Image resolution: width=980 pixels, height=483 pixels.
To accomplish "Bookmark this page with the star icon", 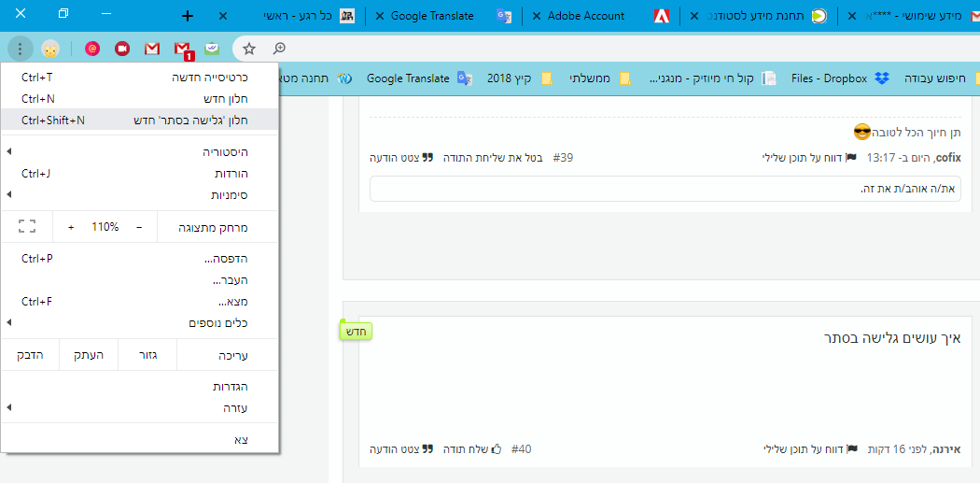I will (249, 49).
